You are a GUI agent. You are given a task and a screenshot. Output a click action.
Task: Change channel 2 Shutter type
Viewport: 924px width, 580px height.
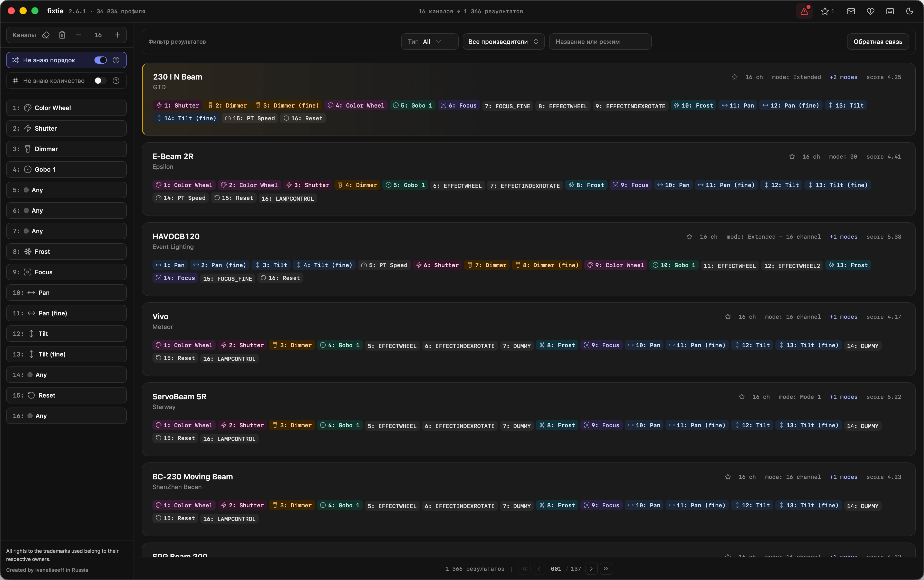point(66,129)
